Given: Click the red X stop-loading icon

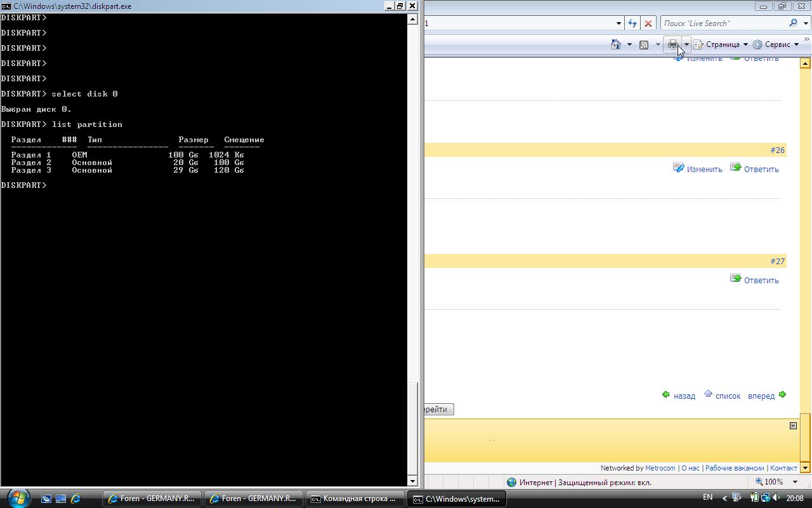Looking at the screenshot, I should click(648, 23).
